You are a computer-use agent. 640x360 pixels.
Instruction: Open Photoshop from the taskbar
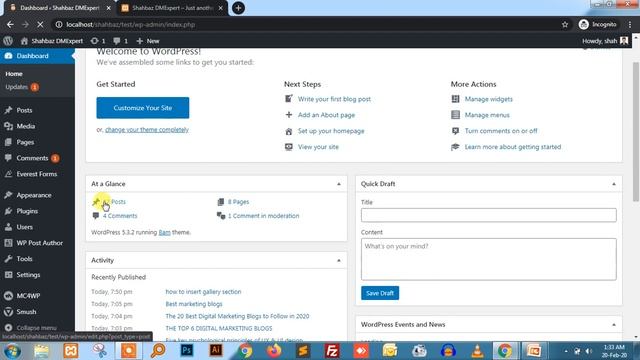[187, 351]
